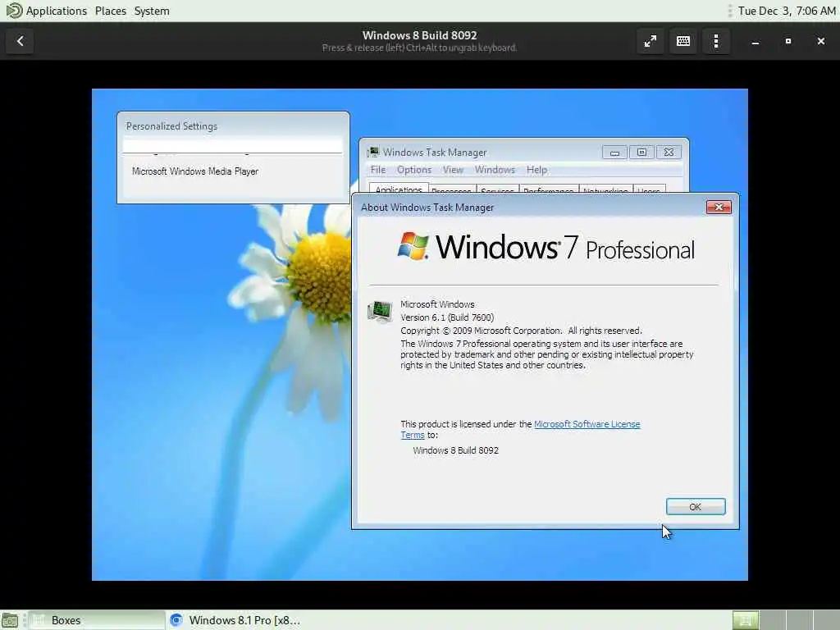Click the Version 6.1 (Build 7600) text

[x=447, y=317]
